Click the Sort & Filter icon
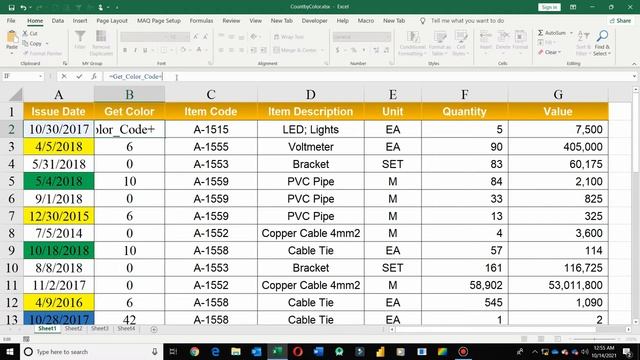Viewport: 640px width, 360px height. 584,43
